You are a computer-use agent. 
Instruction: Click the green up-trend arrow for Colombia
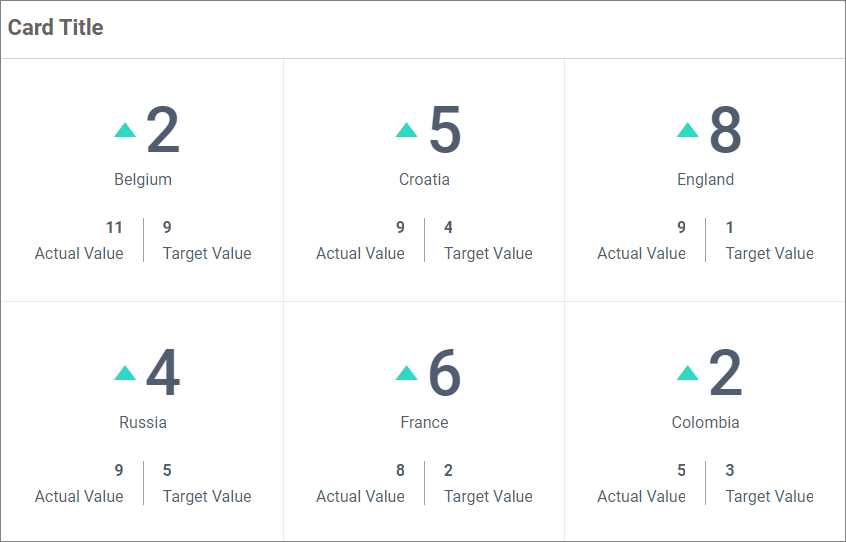687,373
